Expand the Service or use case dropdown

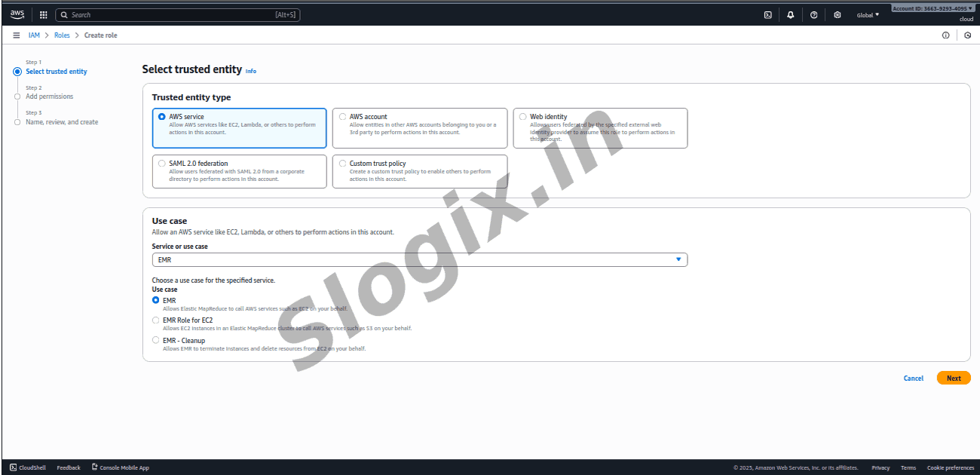click(419, 259)
